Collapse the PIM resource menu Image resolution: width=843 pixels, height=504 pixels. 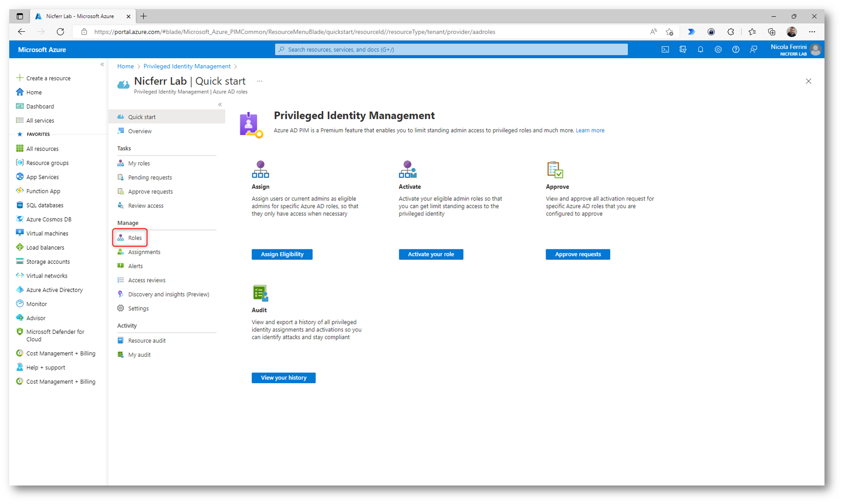(x=220, y=104)
